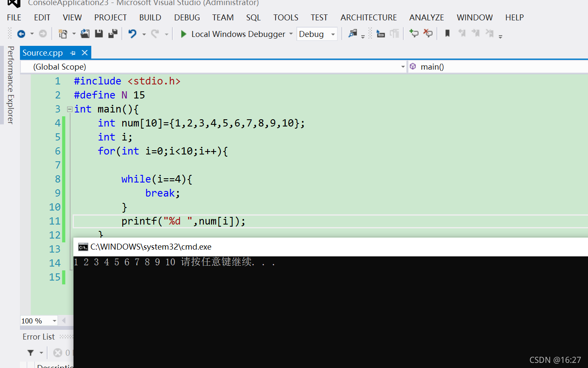Open the DEBUG menu

click(187, 17)
